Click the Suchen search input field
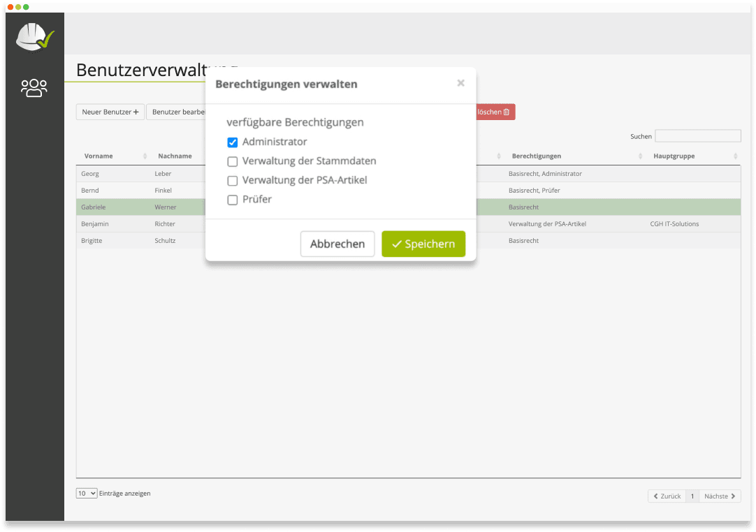This screenshot has height=532, width=756. [x=697, y=136]
